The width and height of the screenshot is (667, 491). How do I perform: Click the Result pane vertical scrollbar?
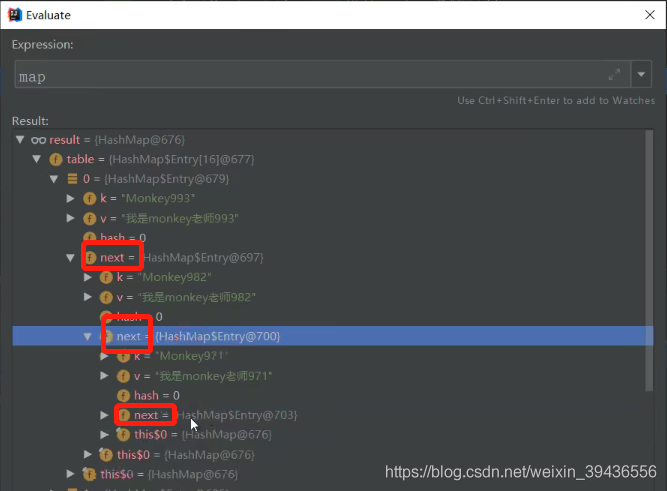click(649, 261)
